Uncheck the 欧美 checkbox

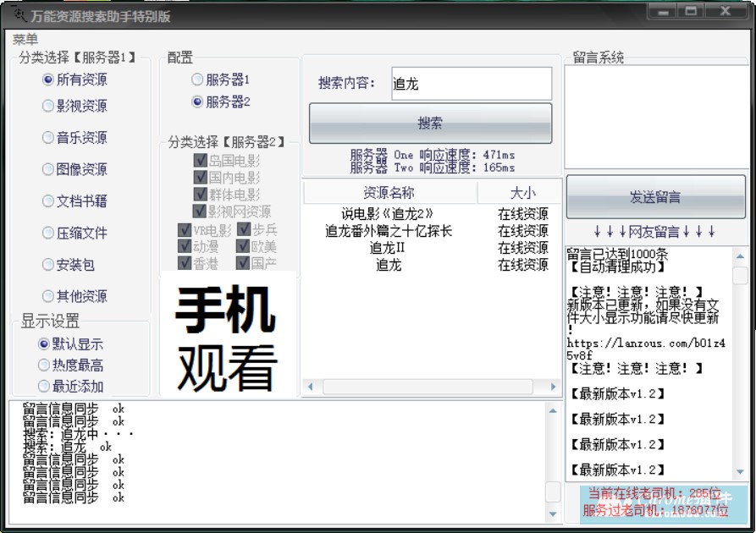click(244, 246)
